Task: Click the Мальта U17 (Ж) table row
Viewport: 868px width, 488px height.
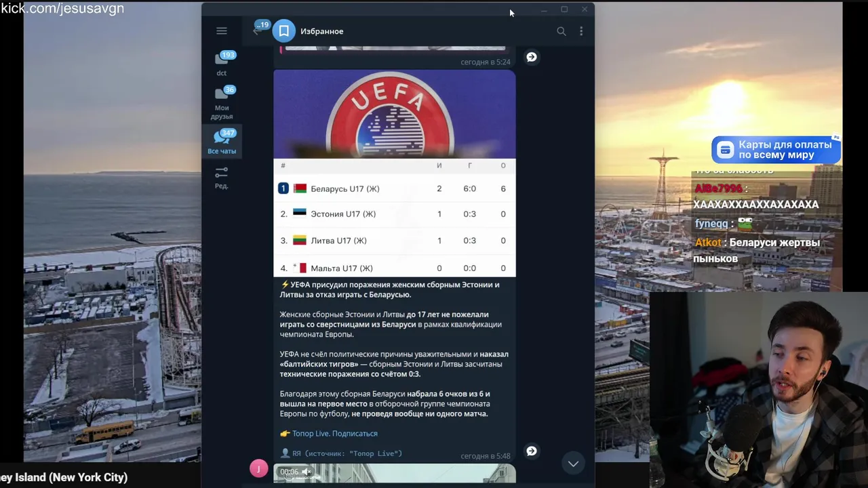Action: [395, 268]
